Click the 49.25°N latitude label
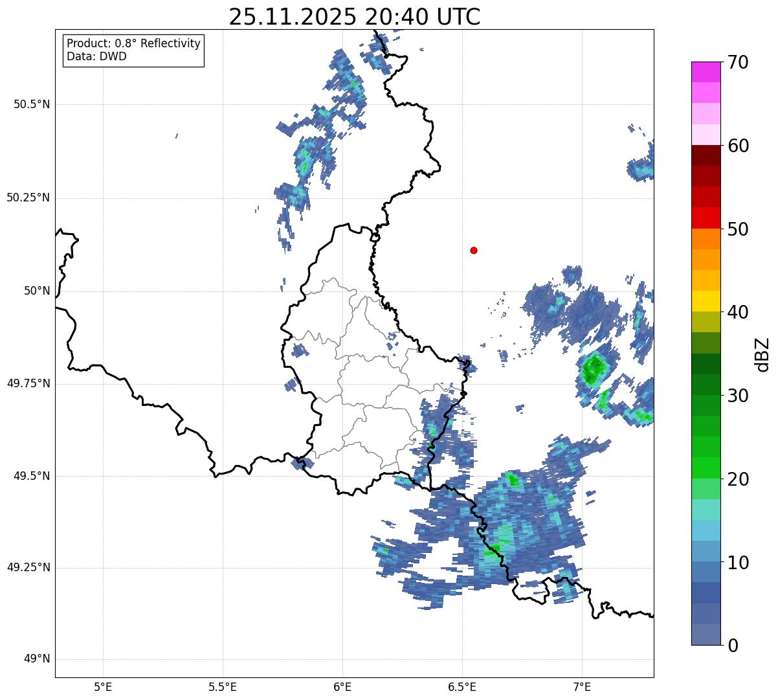This screenshot has height=700, width=778. pyautogui.click(x=28, y=567)
